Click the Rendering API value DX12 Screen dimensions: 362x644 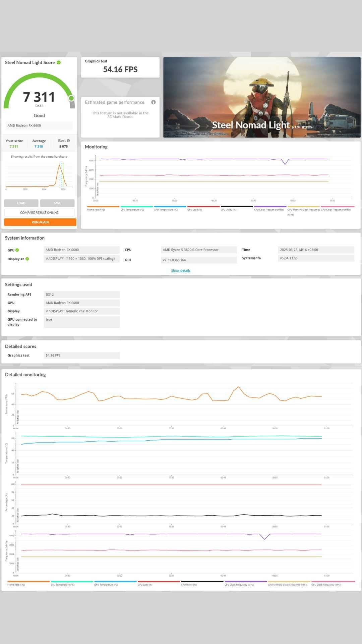coord(82,294)
